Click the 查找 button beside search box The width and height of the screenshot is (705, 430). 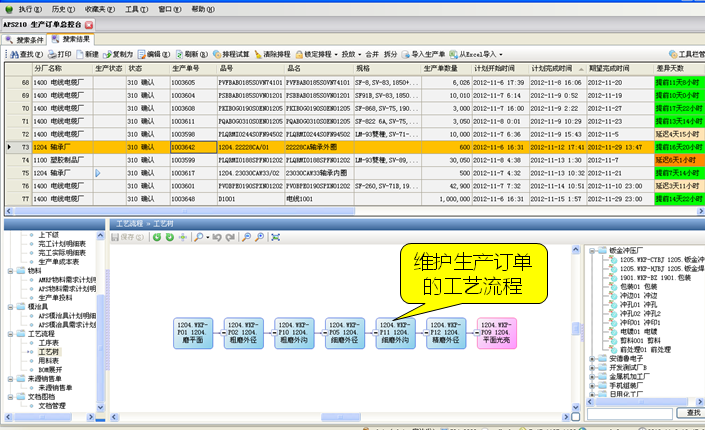coord(688,413)
